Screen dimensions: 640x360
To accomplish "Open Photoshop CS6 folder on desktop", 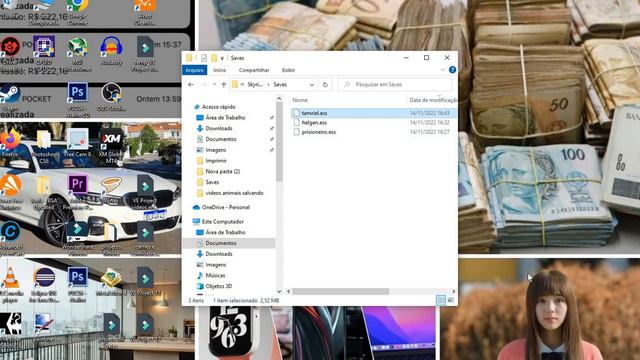I will 44,146.
